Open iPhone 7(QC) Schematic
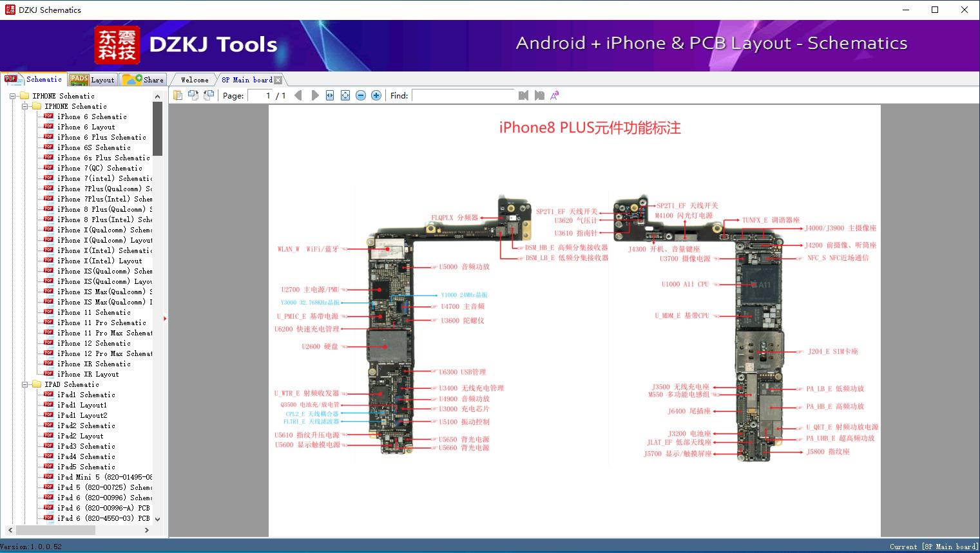 click(x=99, y=168)
